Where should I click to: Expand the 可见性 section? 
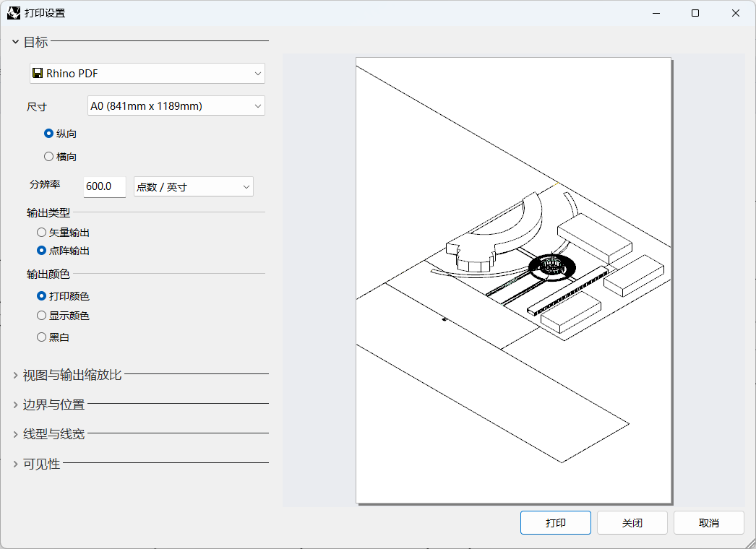pyautogui.click(x=15, y=464)
